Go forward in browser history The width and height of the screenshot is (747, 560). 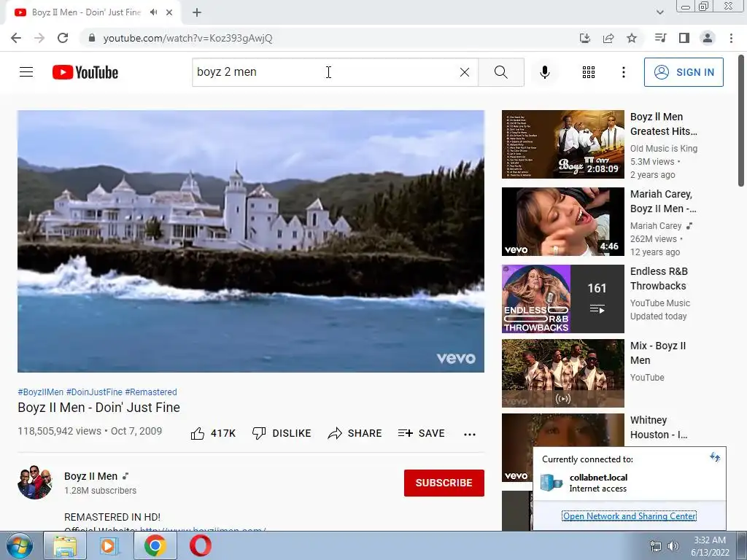click(x=39, y=38)
